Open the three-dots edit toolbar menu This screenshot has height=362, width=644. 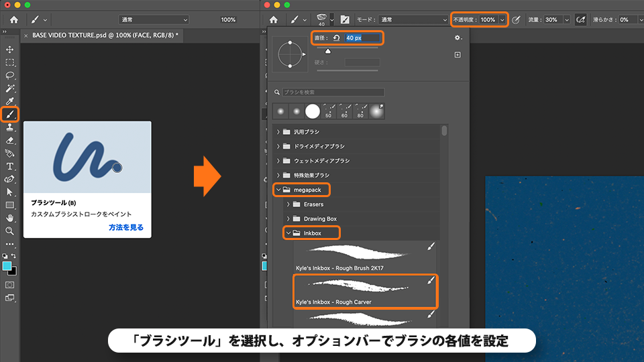pos(10,244)
